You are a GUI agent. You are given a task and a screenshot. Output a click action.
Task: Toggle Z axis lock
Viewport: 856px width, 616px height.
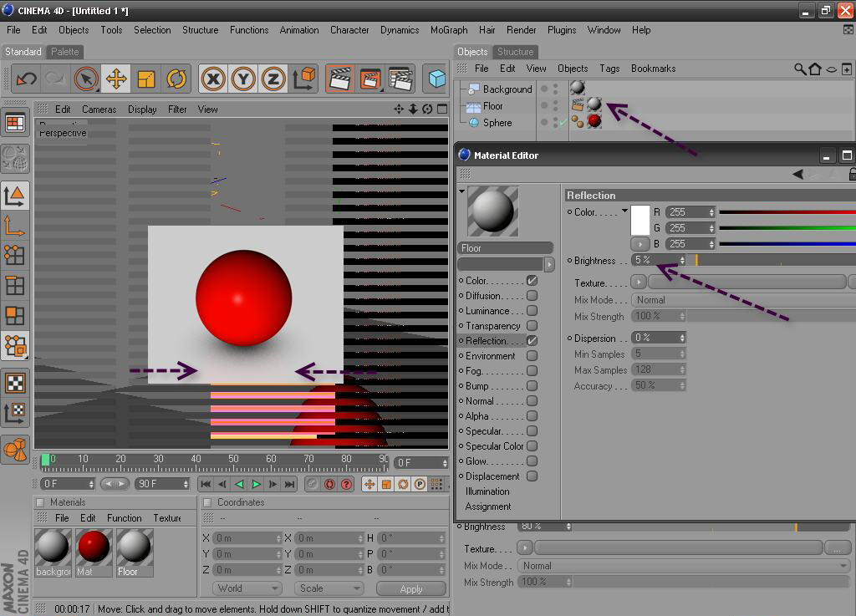(x=273, y=79)
